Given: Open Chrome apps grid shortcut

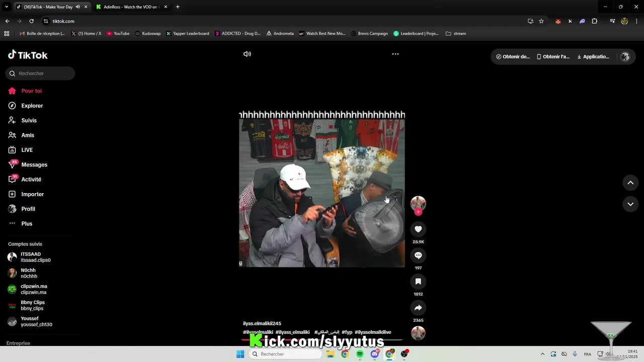Looking at the screenshot, I should click(x=7, y=34).
